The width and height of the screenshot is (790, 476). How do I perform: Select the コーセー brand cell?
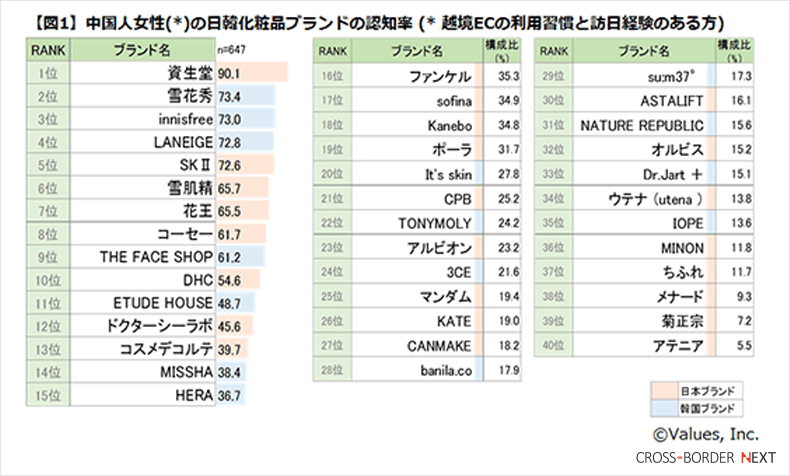(143, 234)
